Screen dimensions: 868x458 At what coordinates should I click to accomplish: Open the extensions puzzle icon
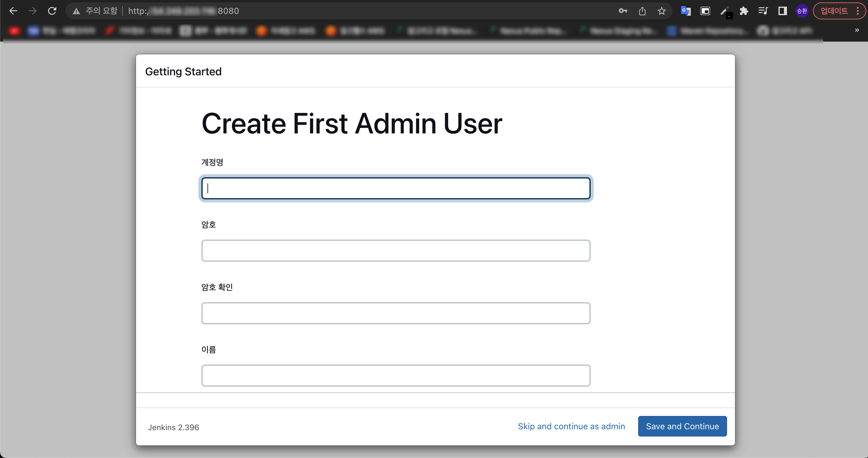(744, 11)
